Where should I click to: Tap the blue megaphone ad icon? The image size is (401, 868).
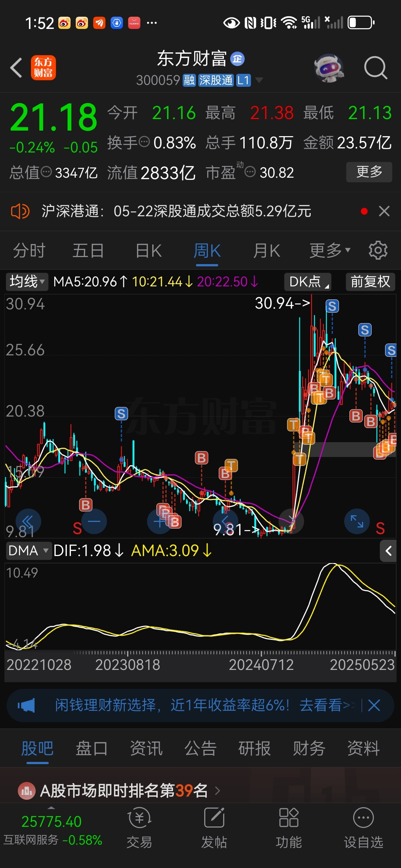pyautogui.click(x=26, y=705)
